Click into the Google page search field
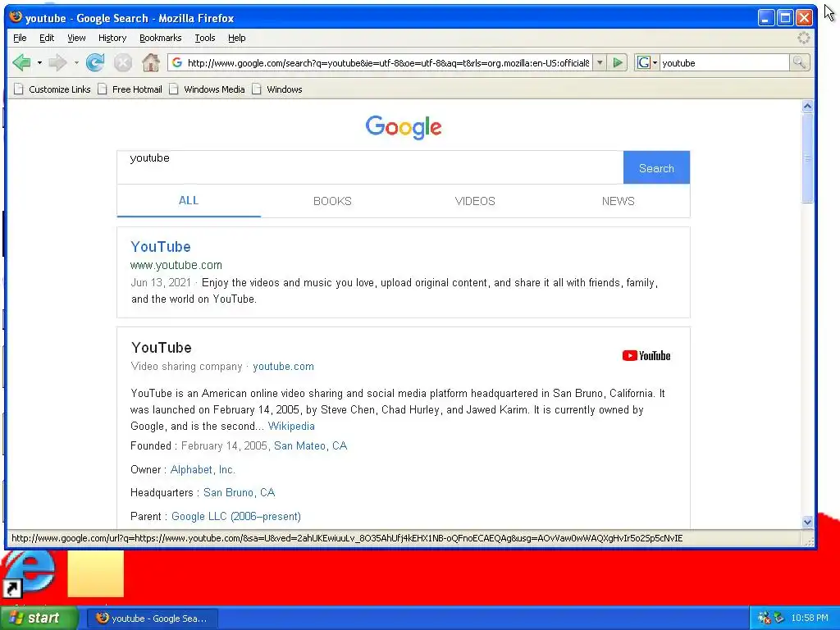The height and width of the screenshot is (630, 840). (x=370, y=167)
